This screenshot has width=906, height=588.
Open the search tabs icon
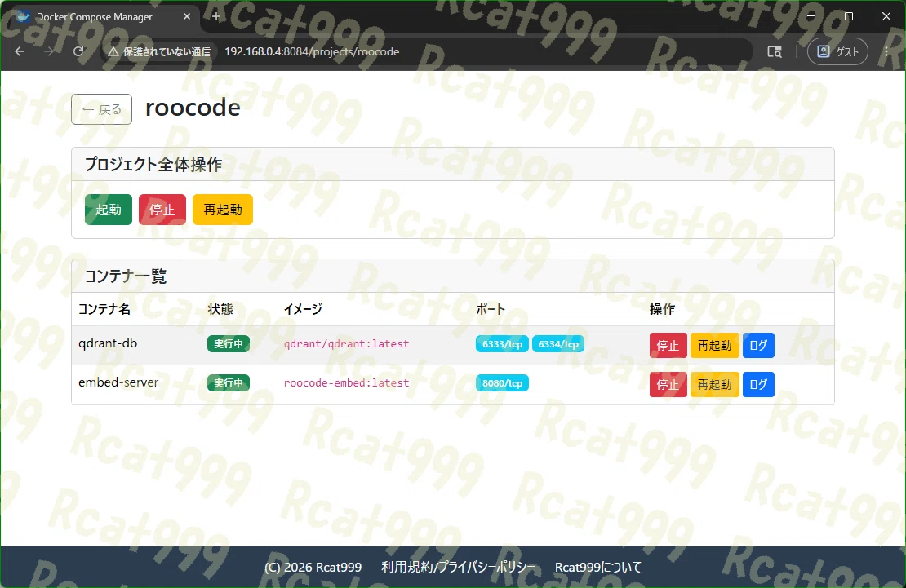tap(775, 51)
